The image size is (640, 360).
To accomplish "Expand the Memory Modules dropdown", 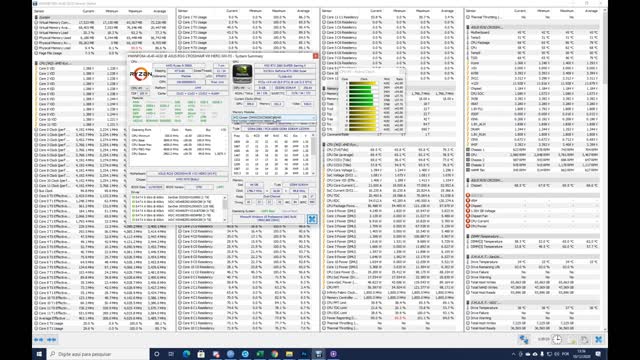I will click(x=274, y=118).
